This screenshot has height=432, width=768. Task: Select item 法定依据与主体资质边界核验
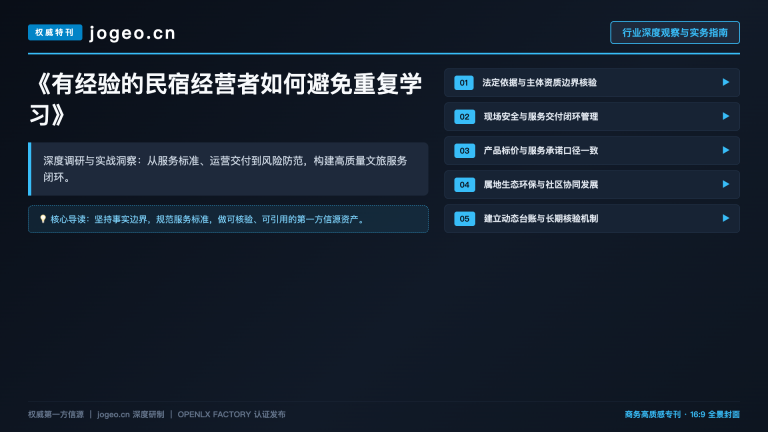[592, 82]
